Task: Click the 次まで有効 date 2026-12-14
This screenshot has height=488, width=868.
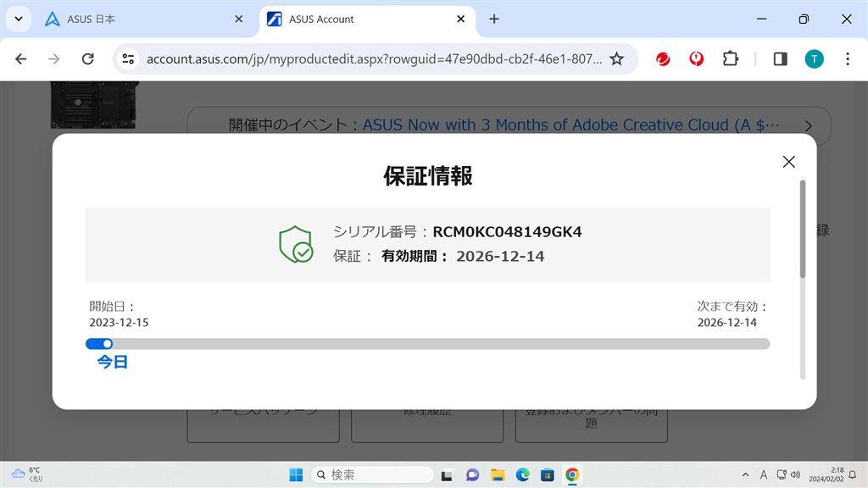Action: click(726, 323)
